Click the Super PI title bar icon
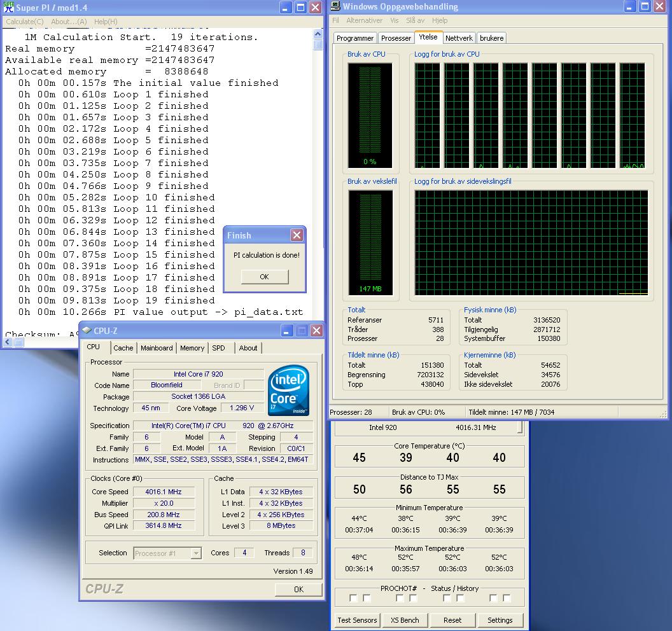The image size is (672, 631). [8, 7]
